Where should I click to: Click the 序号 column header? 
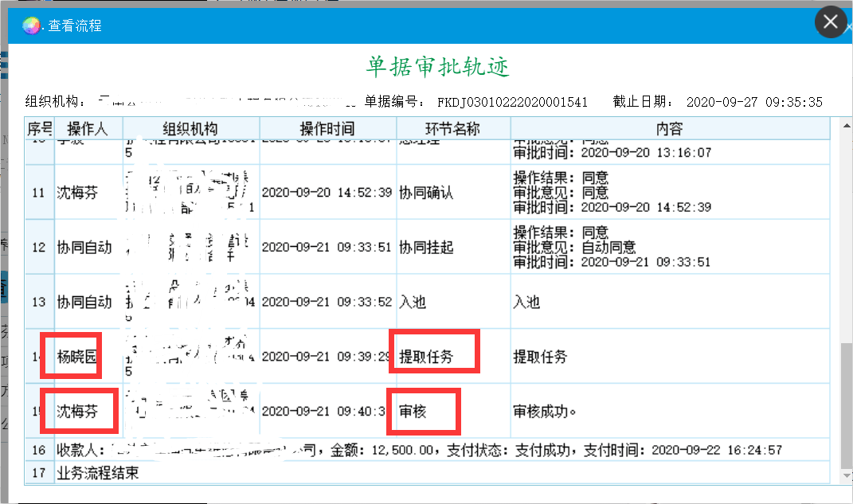(40, 129)
